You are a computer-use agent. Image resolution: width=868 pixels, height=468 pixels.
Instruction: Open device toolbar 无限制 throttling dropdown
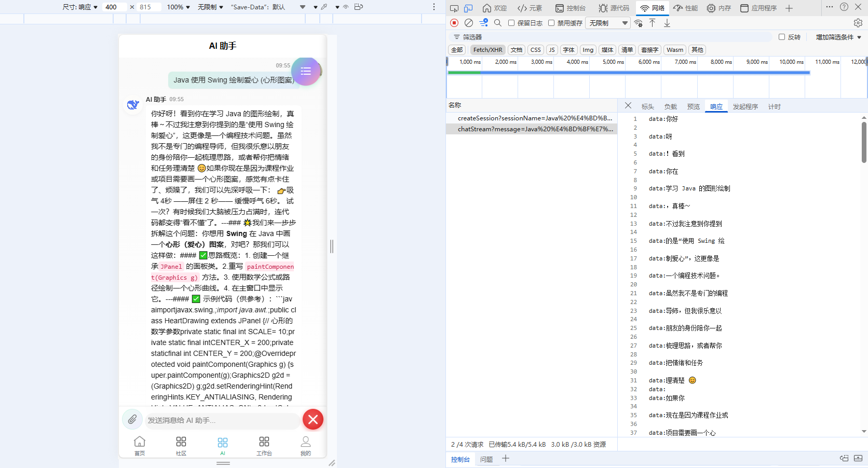tap(210, 7)
